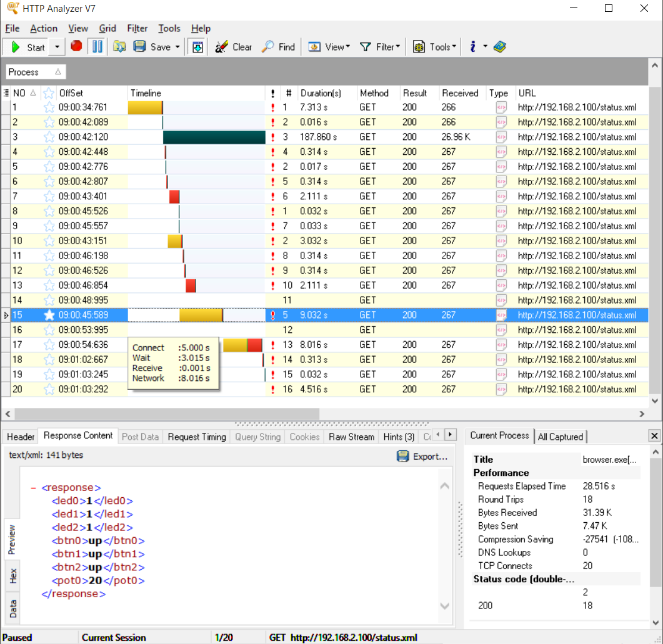This screenshot has width=663, height=644.
Task: Open Find with the magnifier
Action: coord(279,47)
